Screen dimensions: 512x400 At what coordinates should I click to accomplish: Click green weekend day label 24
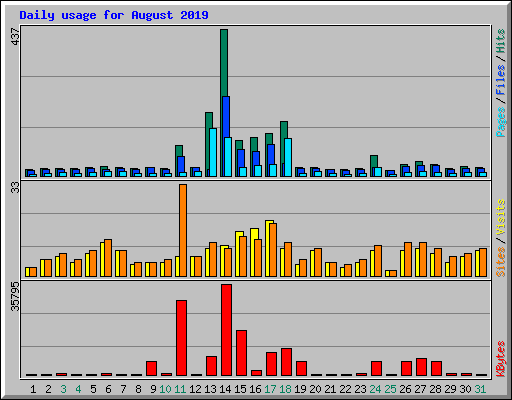(x=375, y=389)
